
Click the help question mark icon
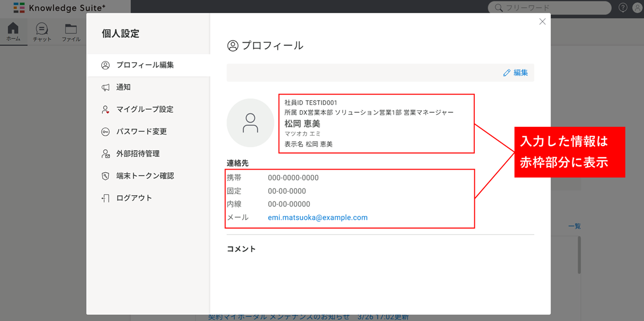click(x=623, y=8)
